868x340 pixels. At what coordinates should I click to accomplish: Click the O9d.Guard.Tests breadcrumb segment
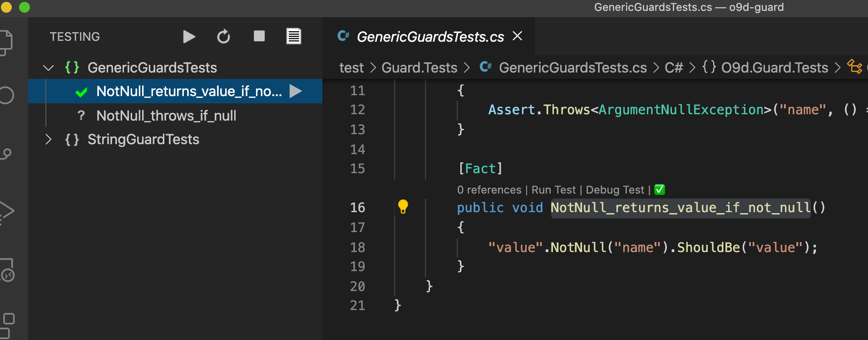(x=774, y=68)
